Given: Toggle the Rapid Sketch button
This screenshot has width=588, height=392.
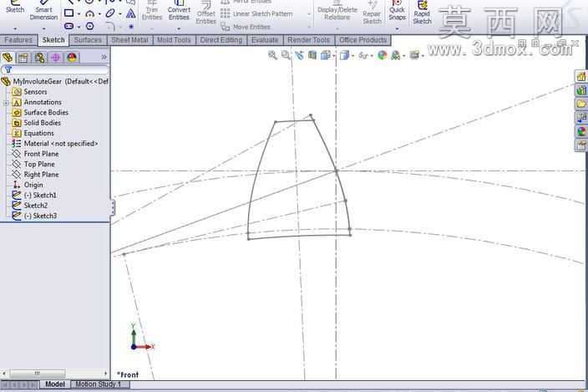Looking at the screenshot, I should pyautogui.click(x=423, y=13).
